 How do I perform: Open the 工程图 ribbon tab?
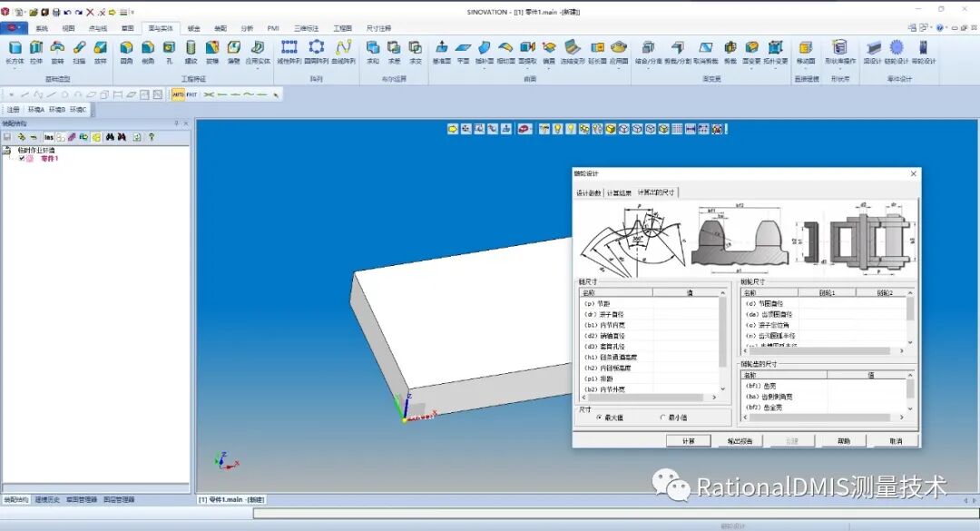tap(342, 28)
